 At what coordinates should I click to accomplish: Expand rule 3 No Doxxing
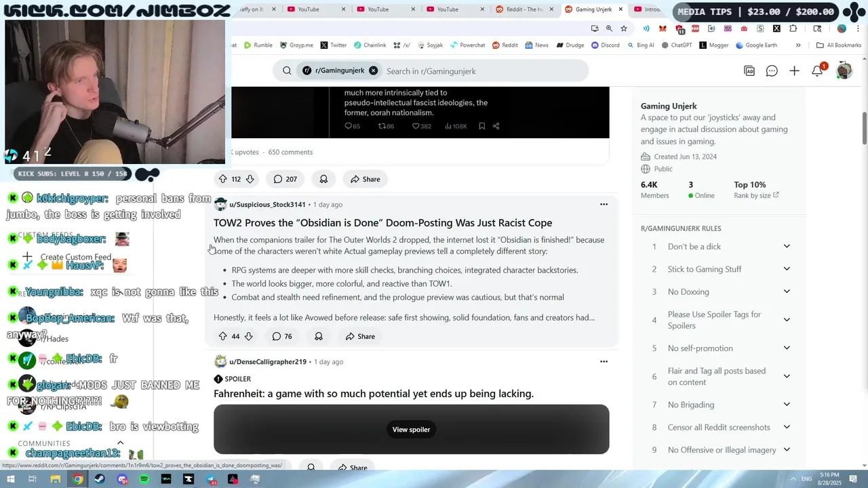787,291
